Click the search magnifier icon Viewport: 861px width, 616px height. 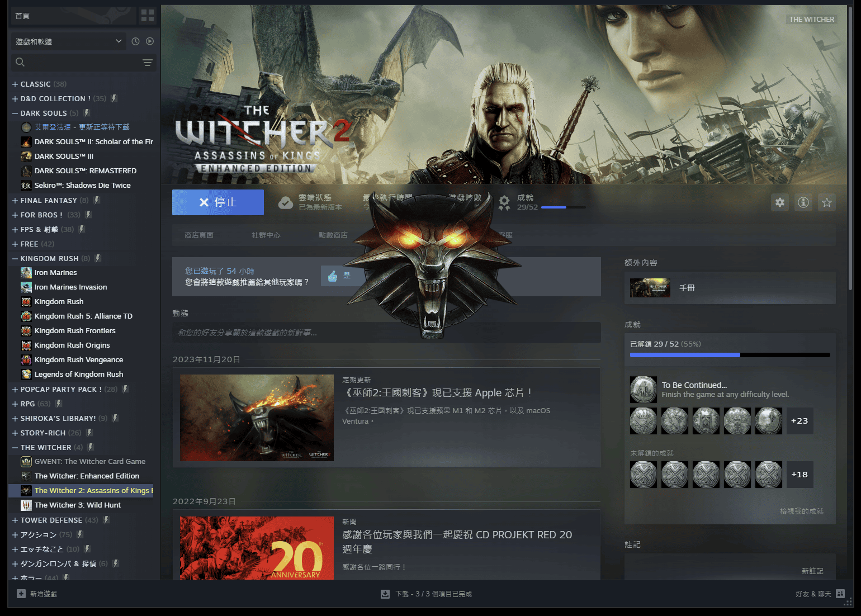tap(20, 63)
